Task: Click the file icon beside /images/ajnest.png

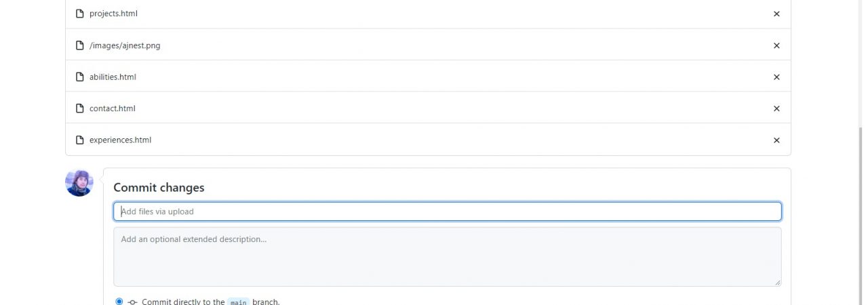Action: [80, 45]
